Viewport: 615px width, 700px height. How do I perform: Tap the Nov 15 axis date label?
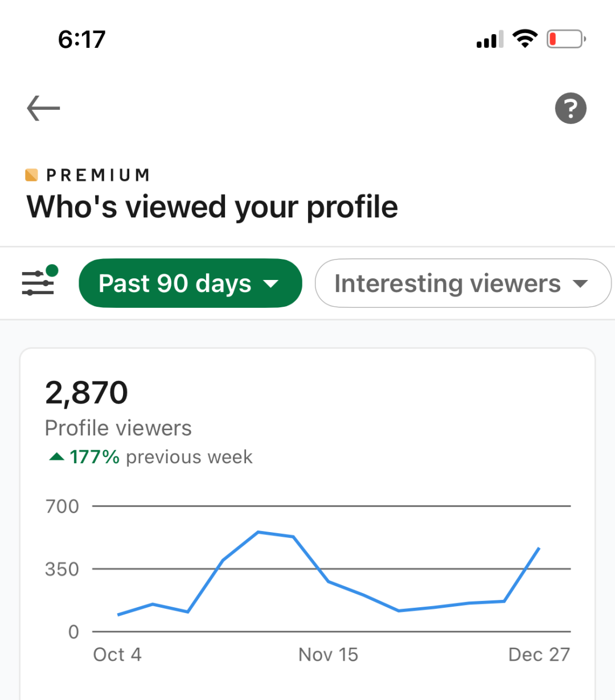tap(328, 654)
